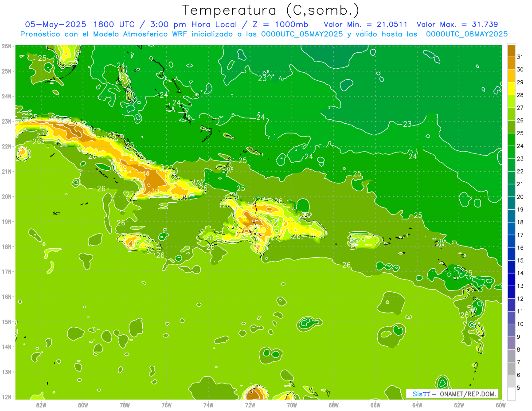Click the latitude axis label "16N"
This screenshot has width=532, height=411.
7,297
